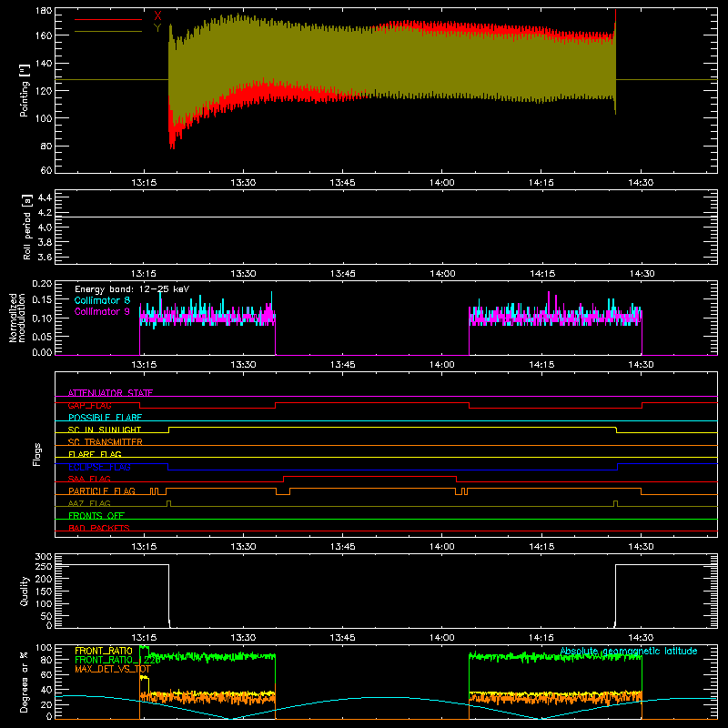Click the 4.4 tick on the Roll period axis
This screenshot has height=728, width=728.
click(x=45, y=198)
